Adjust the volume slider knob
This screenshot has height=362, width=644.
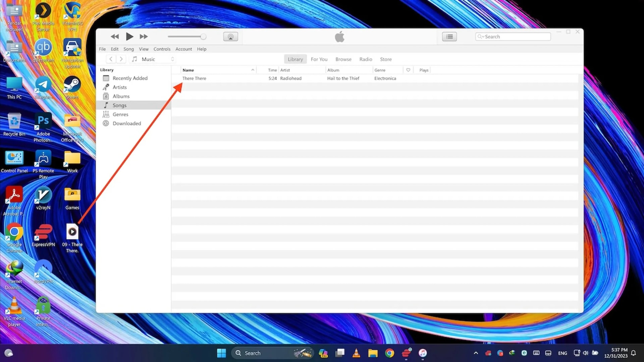(x=203, y=37)
